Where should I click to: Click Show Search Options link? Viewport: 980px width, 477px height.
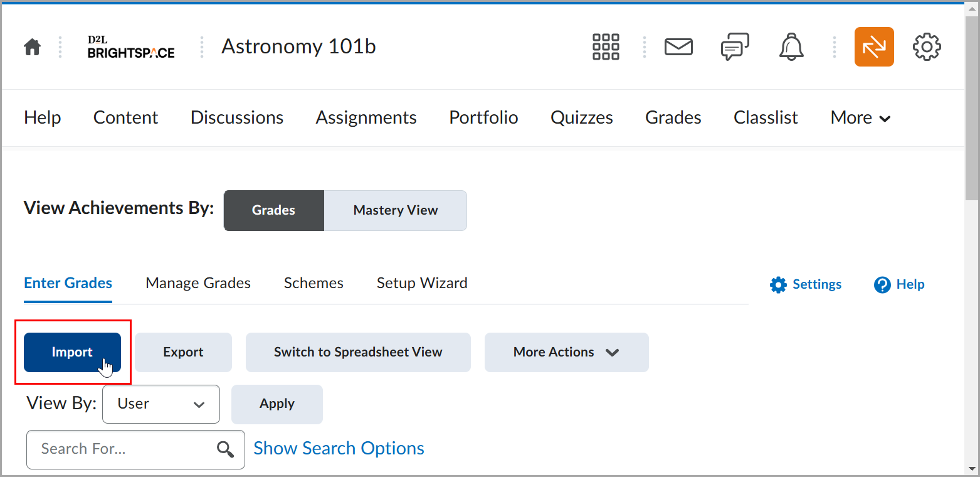(x=339, y=448)
